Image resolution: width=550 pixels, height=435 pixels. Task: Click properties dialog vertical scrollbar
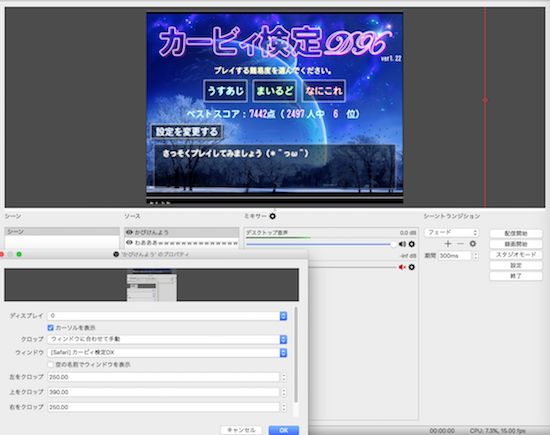[x=296, y=354]
